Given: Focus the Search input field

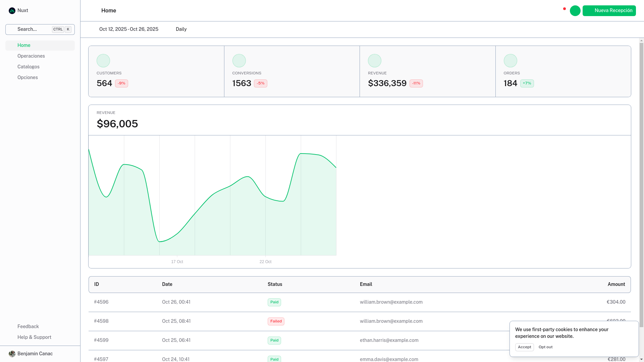Looking at the screenshot, I should click(34, 29).
